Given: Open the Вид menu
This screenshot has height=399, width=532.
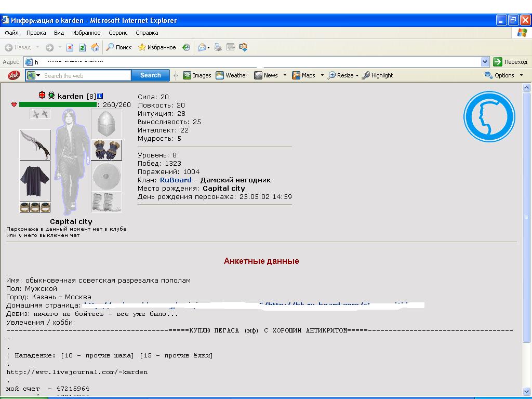Looking at the screenshot, I should click(59, 33).
